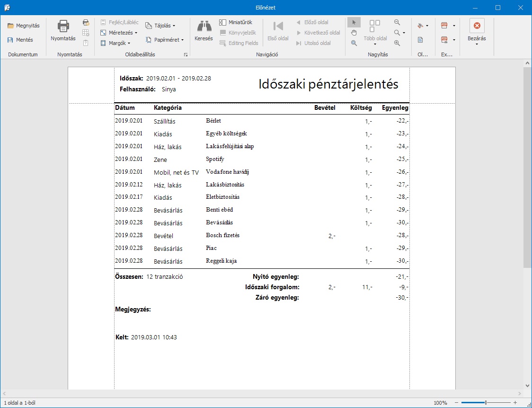532x408 pixels.
Task: Click the vertical scrollbar down arrow
Action: coord(527,385)
